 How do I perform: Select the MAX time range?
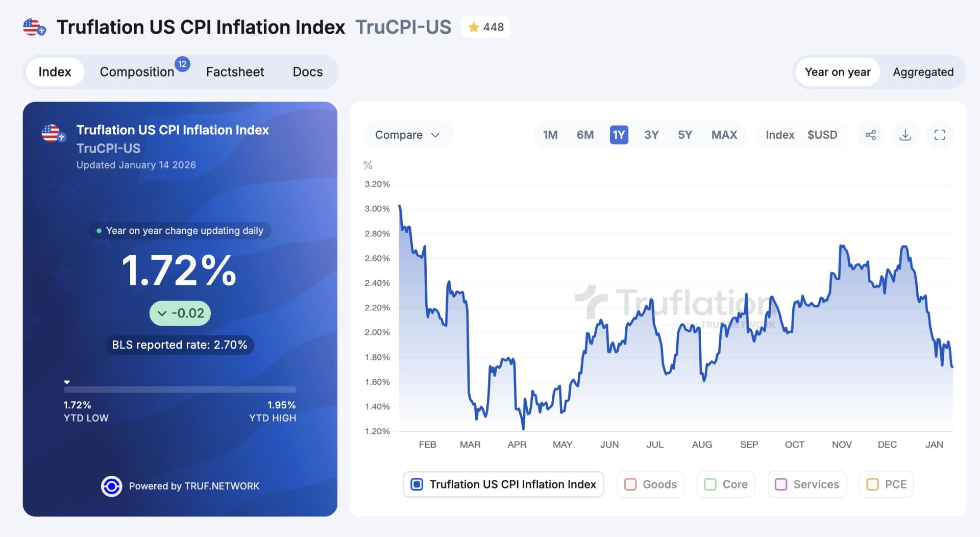pyautogui.click(x=724, y=135)
